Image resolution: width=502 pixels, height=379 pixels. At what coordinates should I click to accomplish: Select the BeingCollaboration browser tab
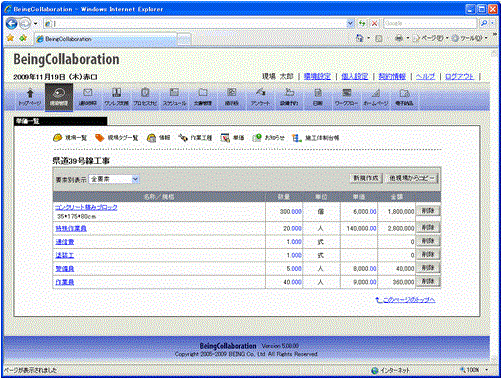106,39
